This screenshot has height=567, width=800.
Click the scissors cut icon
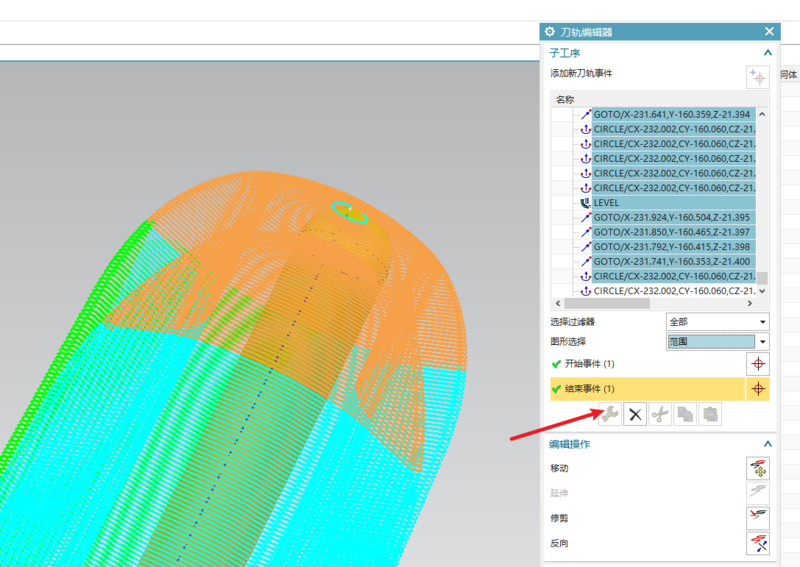[659, 414]
